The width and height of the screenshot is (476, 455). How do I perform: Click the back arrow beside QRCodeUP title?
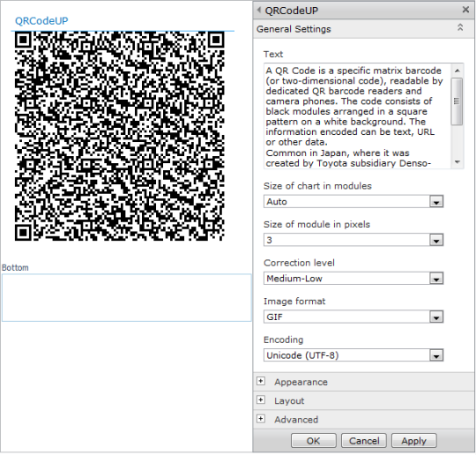(259, 10)
